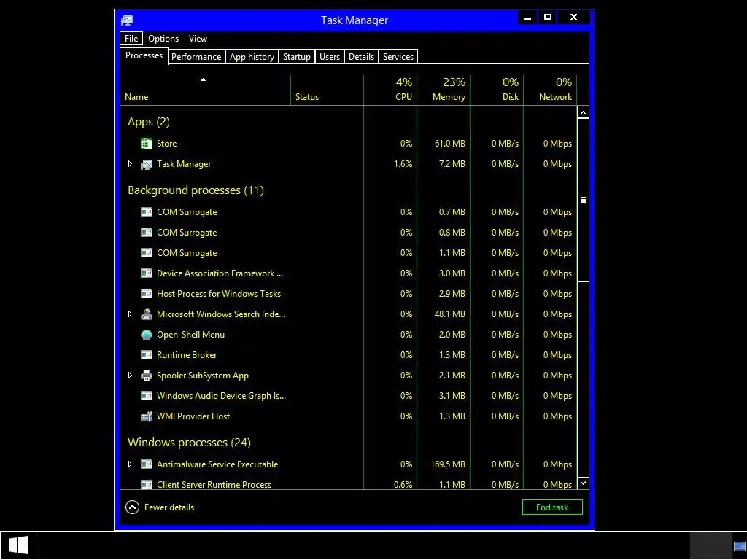Click the scrollbar up arrow

coord(583,113)
